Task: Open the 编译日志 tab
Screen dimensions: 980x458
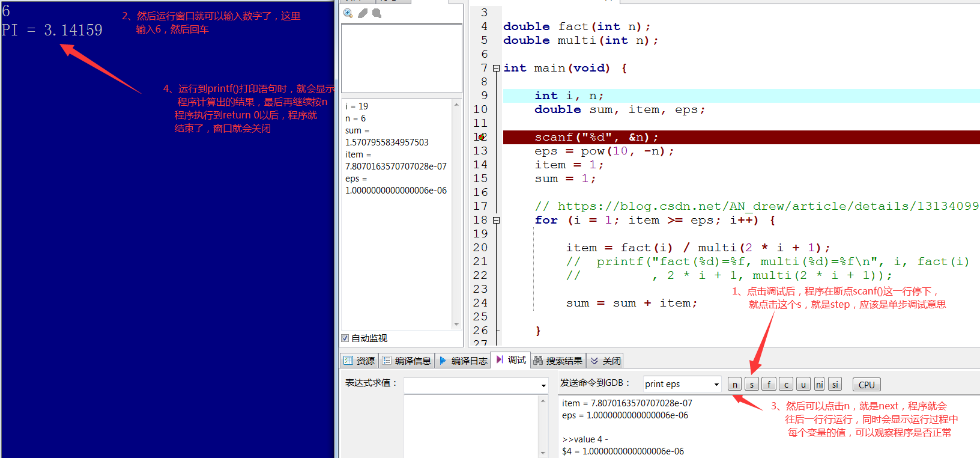Action: pyautogui.click(x=463, y=361)
